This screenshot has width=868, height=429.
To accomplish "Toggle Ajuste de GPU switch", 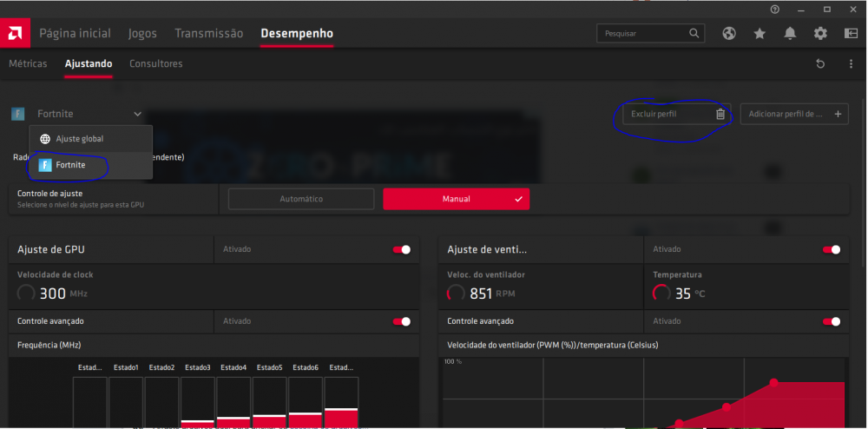I will [x=401, y=250].
